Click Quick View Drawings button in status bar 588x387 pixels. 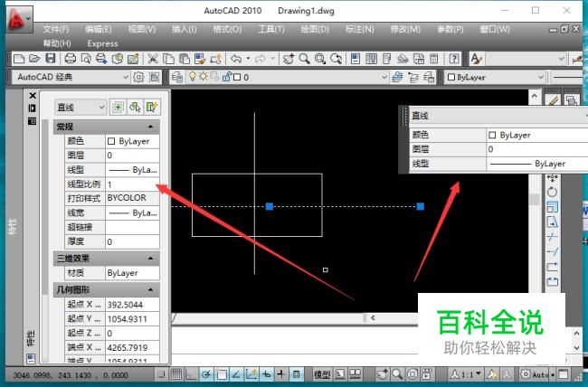click(355, 374)
